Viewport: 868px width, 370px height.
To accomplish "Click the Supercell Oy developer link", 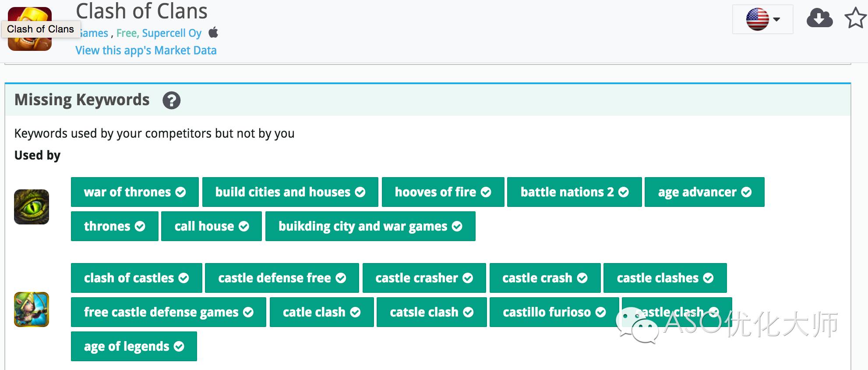I will [x=172, y=33].
